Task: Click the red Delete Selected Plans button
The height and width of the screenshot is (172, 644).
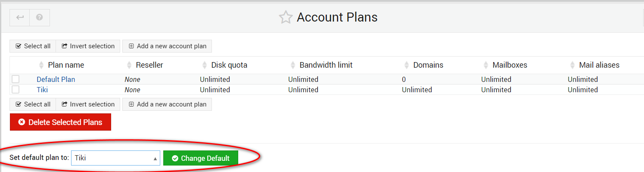Action: click(60, 122)
